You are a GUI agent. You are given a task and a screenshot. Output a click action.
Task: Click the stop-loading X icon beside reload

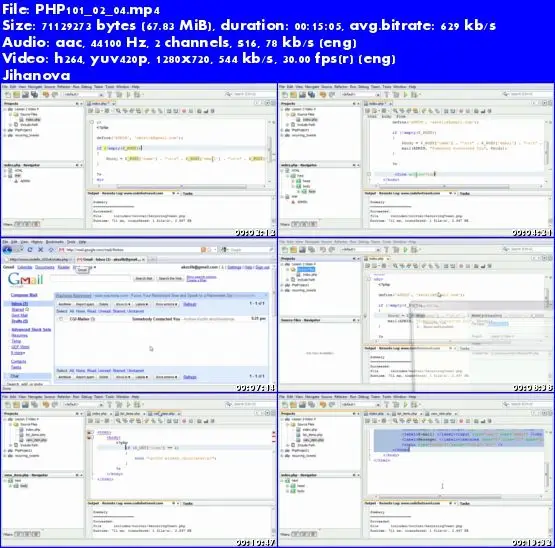pyautogui.click(x=40, y=250)
